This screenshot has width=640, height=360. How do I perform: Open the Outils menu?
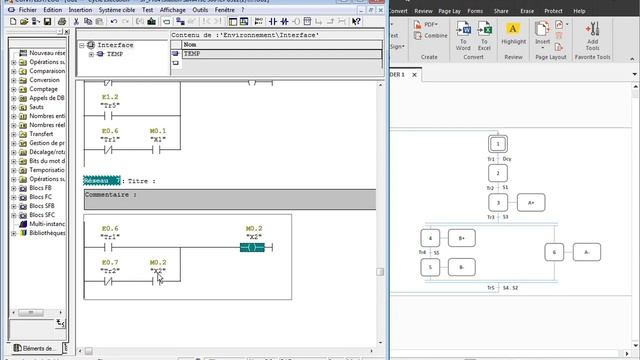[x=200, y=10]
